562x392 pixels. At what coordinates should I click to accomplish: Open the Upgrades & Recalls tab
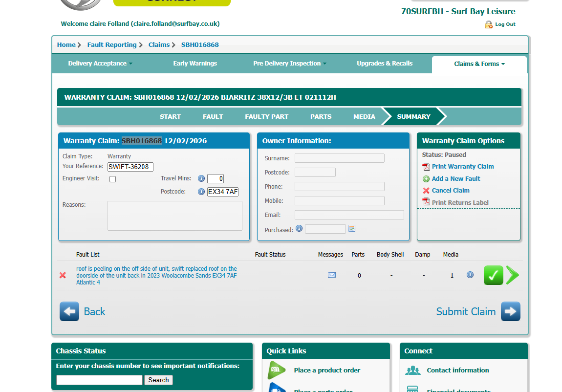coord(385,64)
